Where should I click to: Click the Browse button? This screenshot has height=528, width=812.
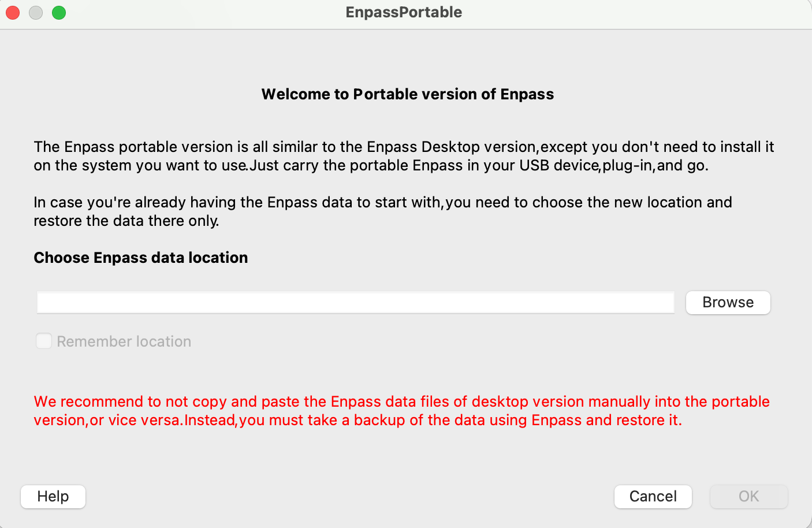click(x=728, y=303)
